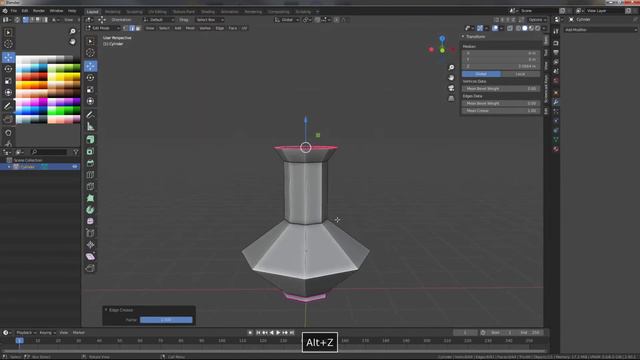Select the Transform tool in viewport toolbar
This screenshot has height=360, width=640.
90,101
